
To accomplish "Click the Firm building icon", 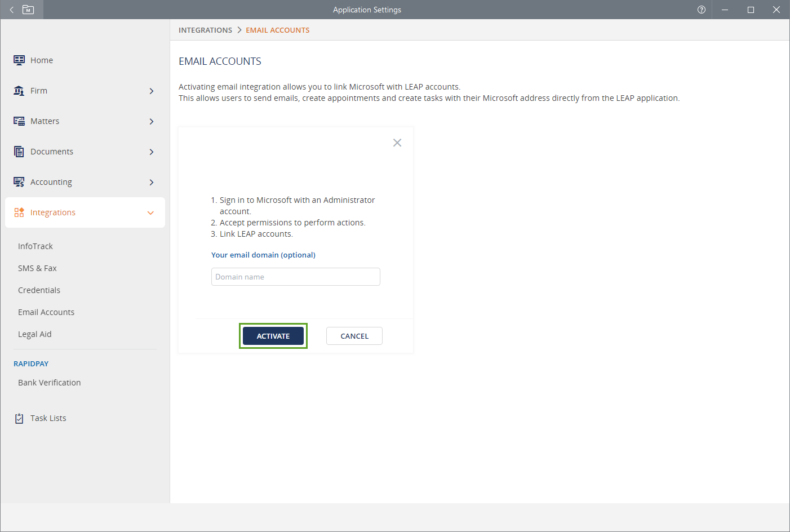I will 19,91.
